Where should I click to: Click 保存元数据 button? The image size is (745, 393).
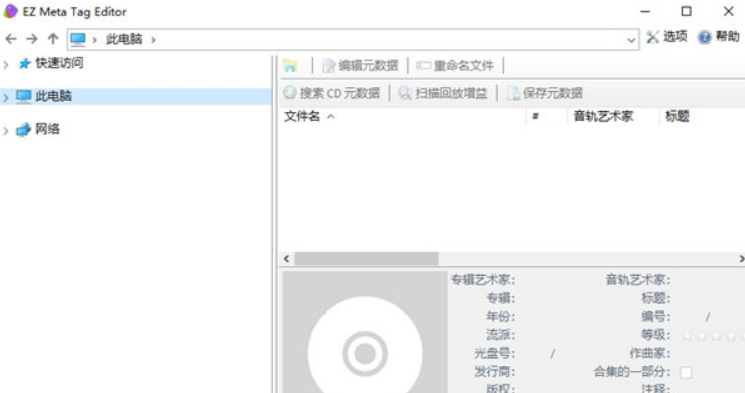(x=545, y=93)
